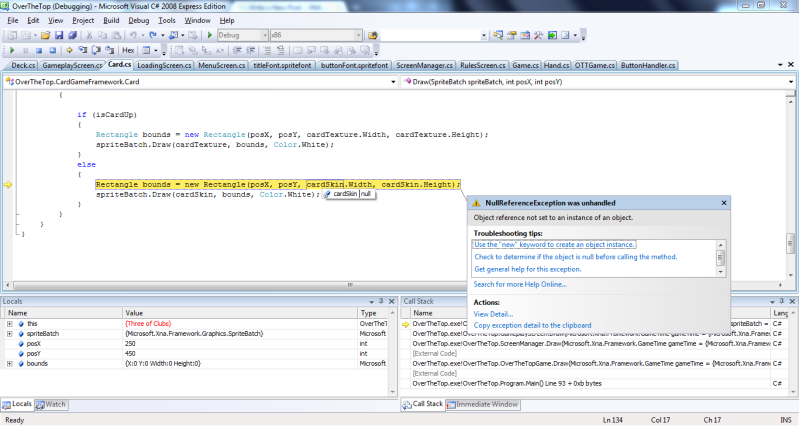The height and width of the screenshot is (426, 799).
Task: Click Continue green arrow in debug toolbar
Action: (x=12, y=50)
